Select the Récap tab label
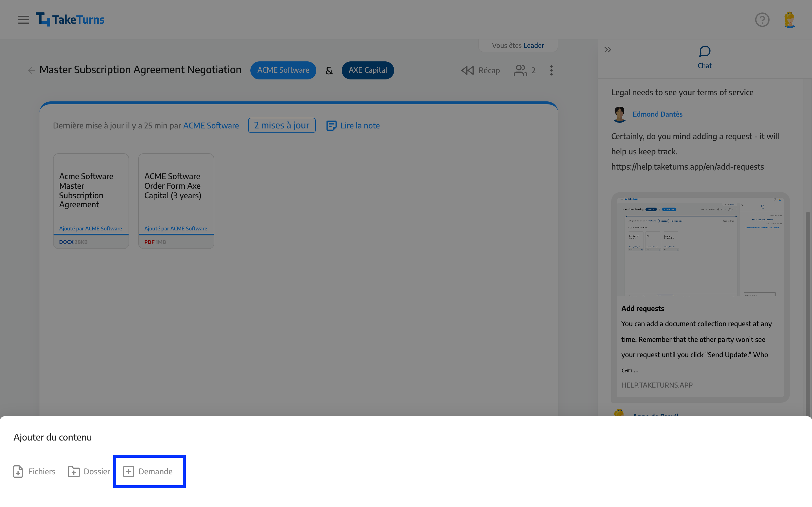Viewport: 812px width, 507px height. tap(489, 70)
